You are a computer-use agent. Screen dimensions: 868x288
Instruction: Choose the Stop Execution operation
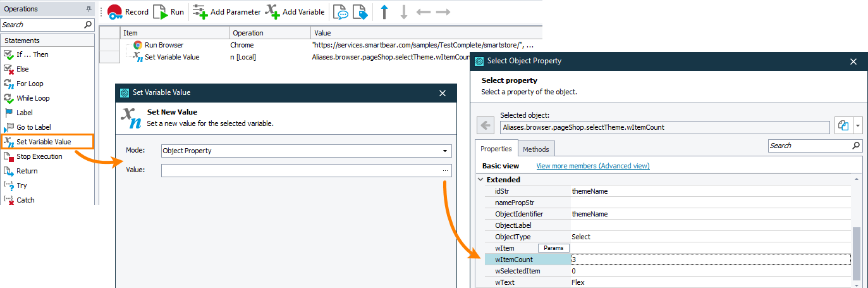39,156
